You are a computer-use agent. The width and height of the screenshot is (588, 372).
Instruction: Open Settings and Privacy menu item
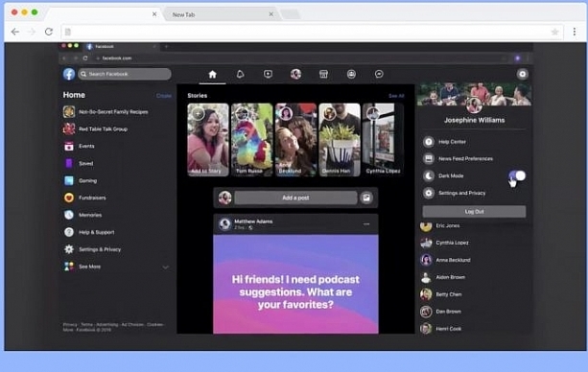[462, 193]
